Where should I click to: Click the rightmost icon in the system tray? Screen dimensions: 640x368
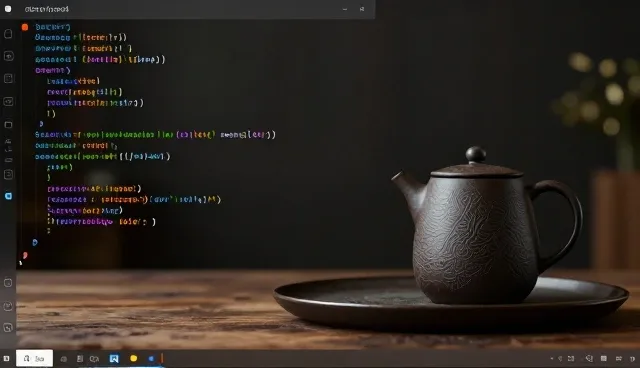632,359
